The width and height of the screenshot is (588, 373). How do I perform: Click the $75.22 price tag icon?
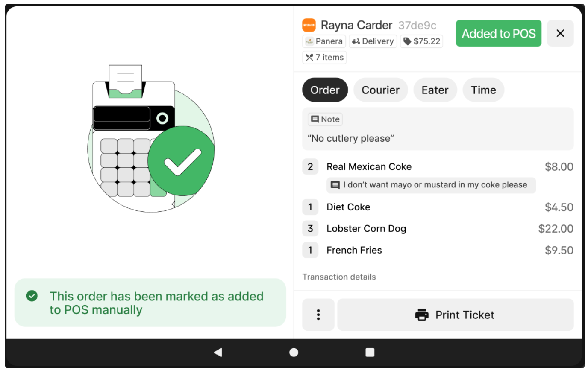click(407, 41)
